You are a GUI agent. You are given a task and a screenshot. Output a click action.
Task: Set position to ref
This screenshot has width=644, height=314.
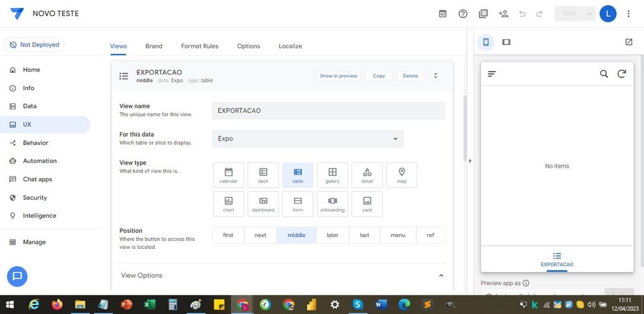(430, 235)
